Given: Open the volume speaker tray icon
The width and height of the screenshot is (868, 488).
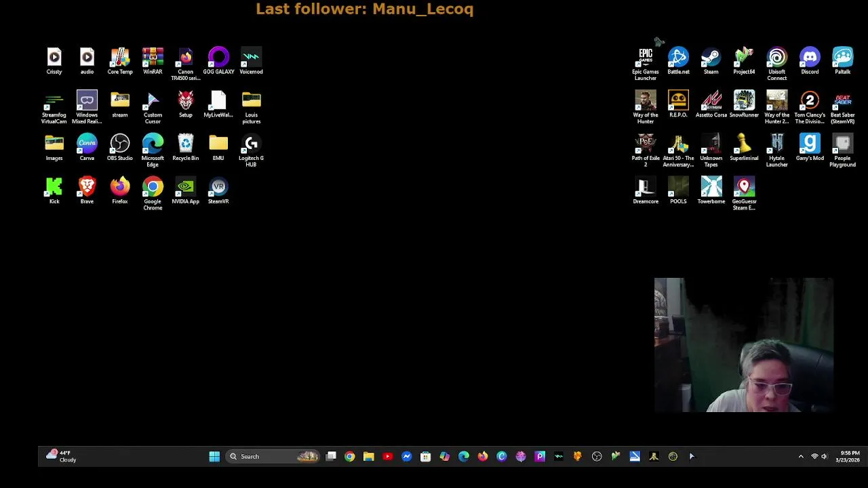Looking at the screenshot, I should click(x=825, y=457).
